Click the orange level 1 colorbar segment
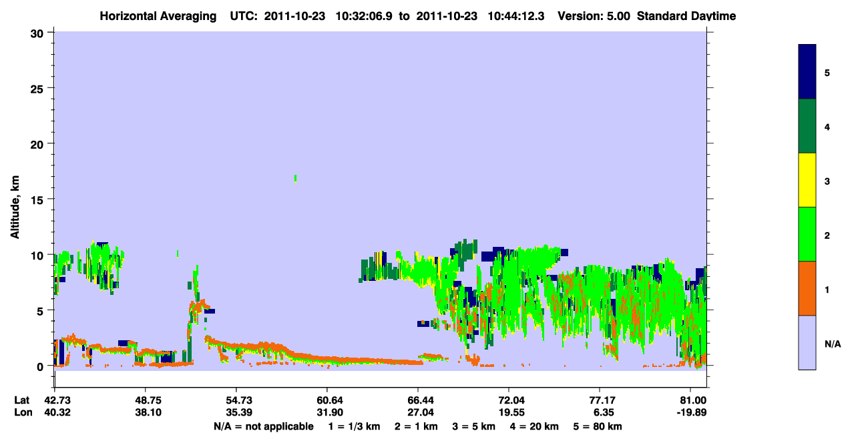 (x=807, y=288)
